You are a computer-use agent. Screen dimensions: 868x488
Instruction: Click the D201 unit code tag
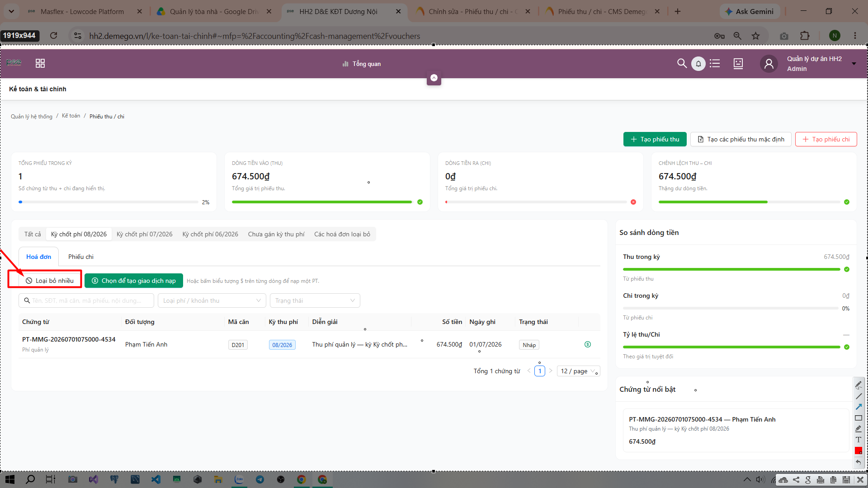click(238, 345)
